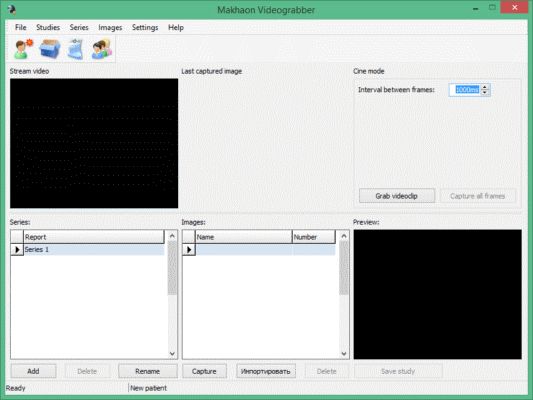The width and height of the screenshot is (533, 400).
Task: Click the Grab videoclip button
Action: (x=397, y=196)
